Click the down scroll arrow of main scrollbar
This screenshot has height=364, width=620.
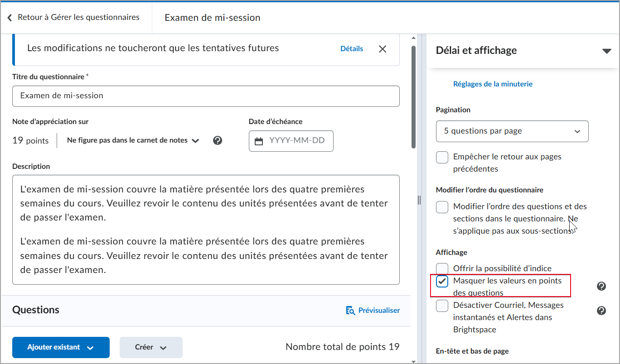pyautogui.click(x=413, y=361)
